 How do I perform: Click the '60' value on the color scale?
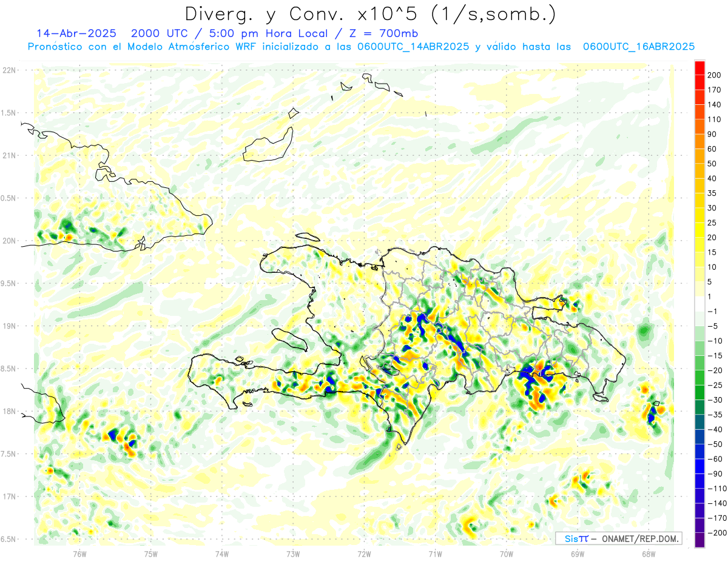(712, 149)
